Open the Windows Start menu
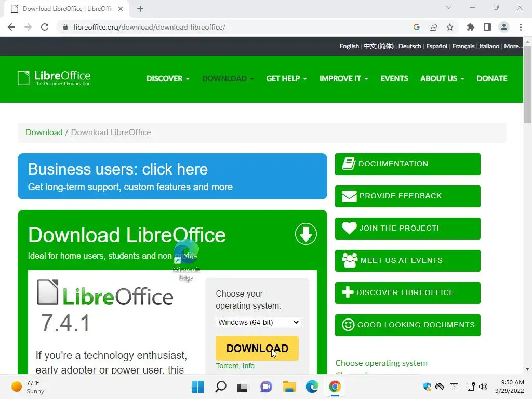 point(197,387)
